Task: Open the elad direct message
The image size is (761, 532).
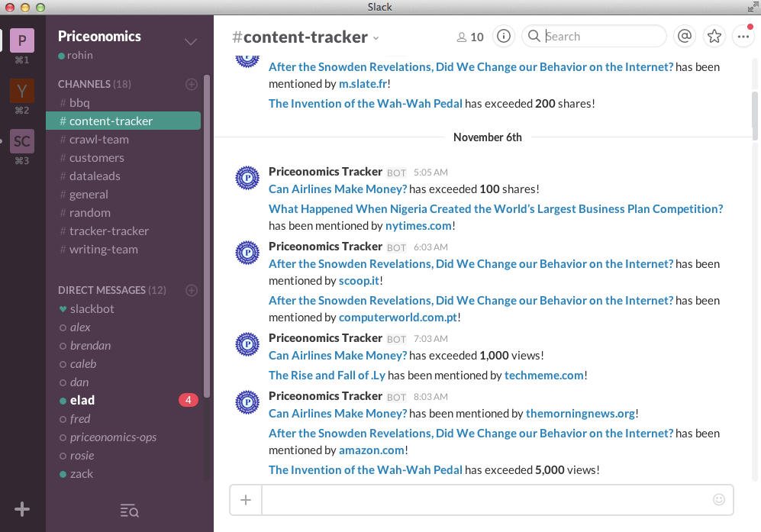Action: coord(79,400)
